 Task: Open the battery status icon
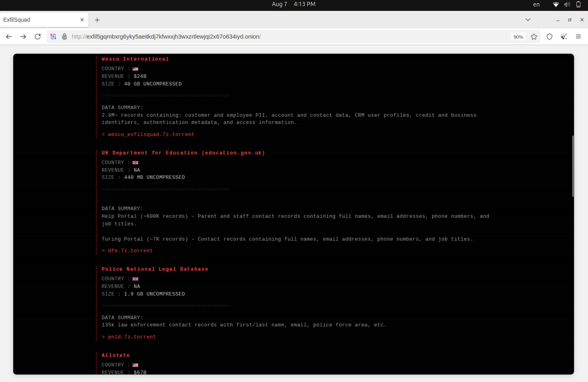578,4
